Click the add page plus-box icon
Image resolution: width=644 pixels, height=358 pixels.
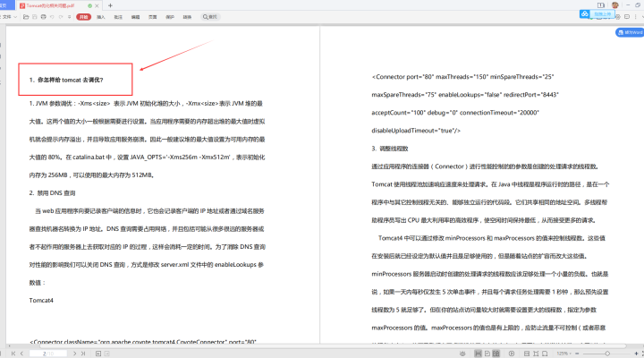click(98, 354)
